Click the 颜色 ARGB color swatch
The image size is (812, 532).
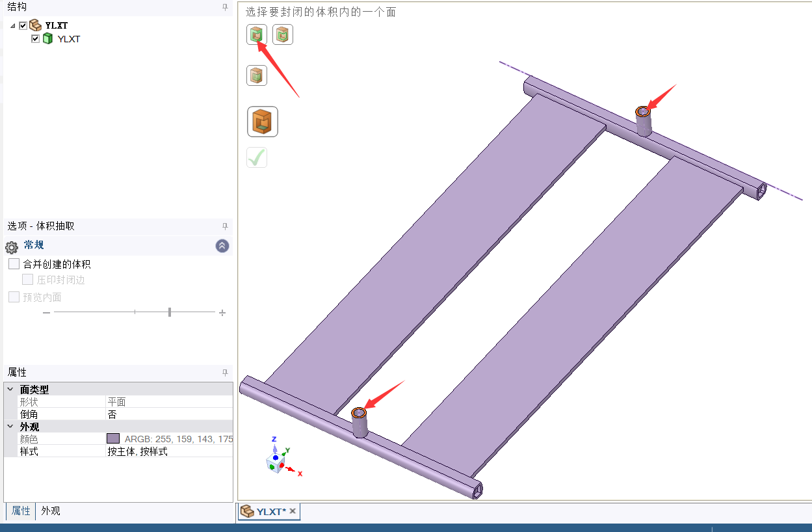tap(113, 439)
